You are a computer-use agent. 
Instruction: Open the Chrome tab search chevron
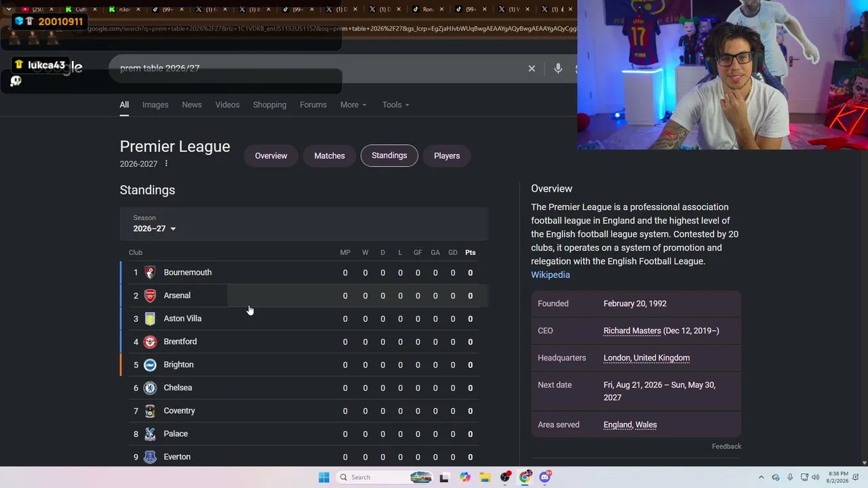point(9,9)
